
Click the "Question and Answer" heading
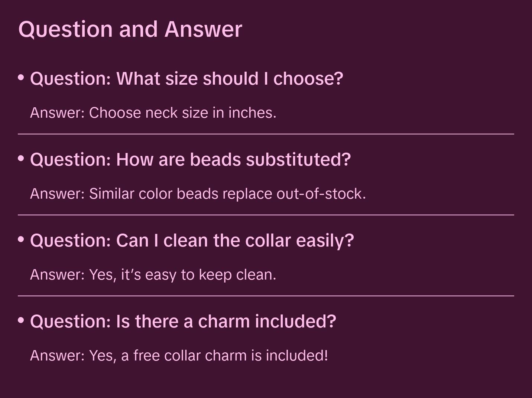coord(130,29)
